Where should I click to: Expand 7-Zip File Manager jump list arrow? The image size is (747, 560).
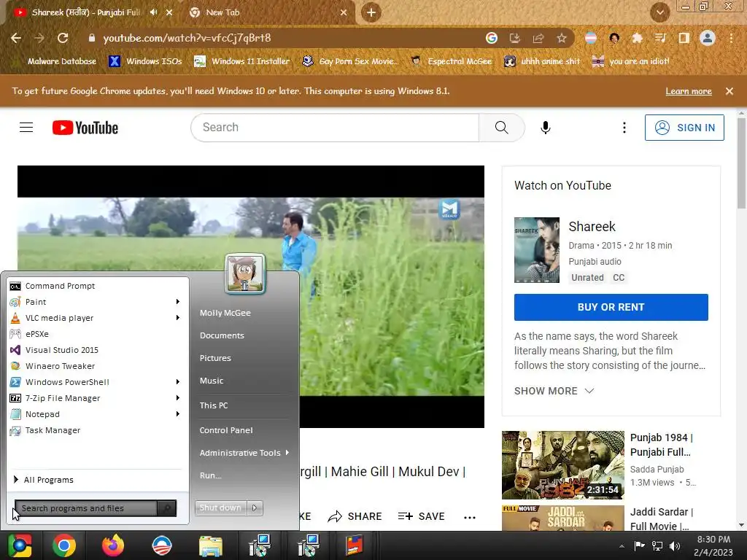pyautogui.click(x=178, y=398)
